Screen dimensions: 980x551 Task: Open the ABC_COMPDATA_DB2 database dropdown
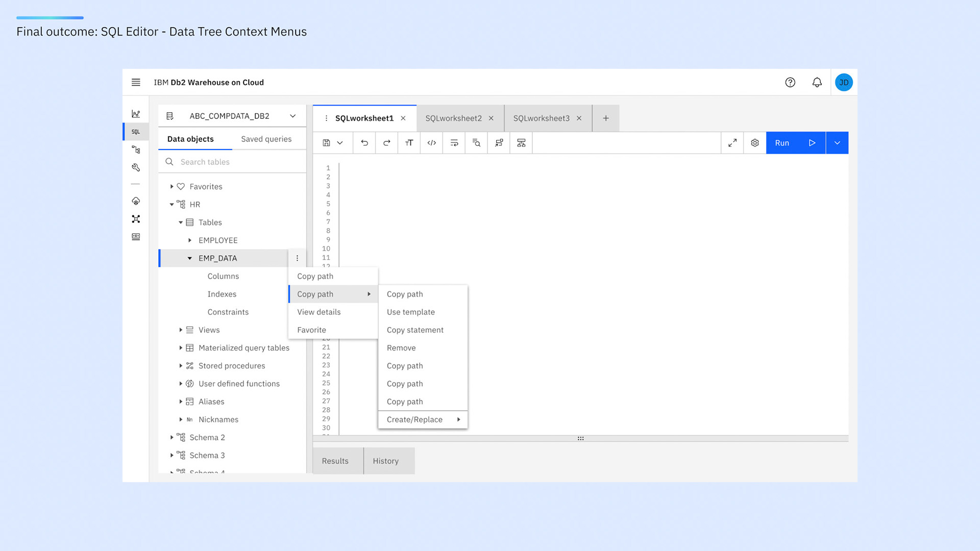point(292,116)
